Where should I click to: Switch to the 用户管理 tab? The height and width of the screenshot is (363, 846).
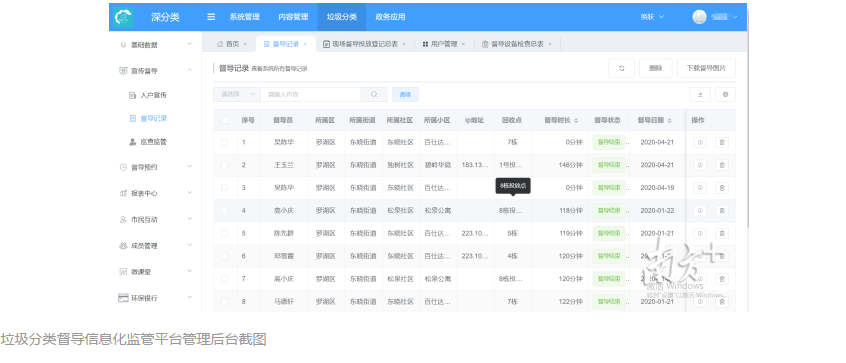tap(444, 44)
